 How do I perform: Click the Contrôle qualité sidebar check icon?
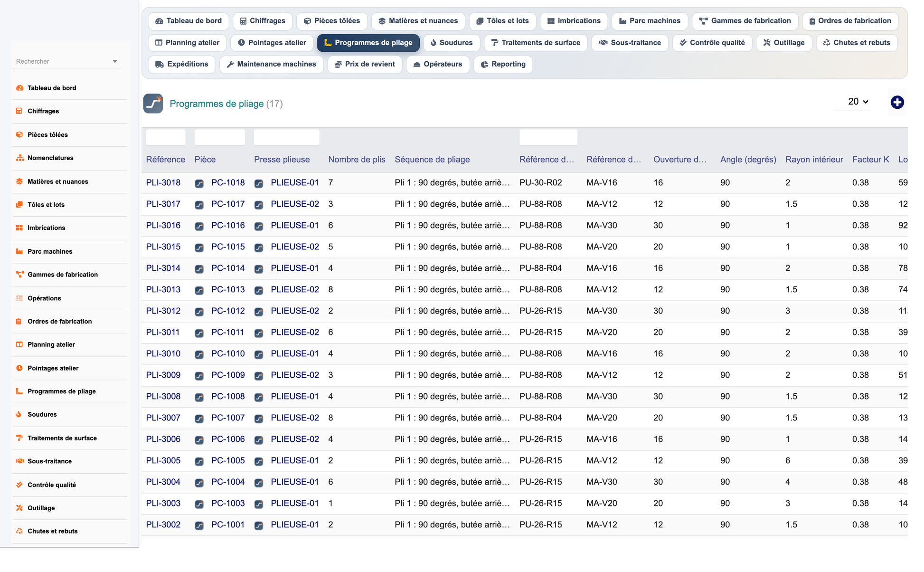[x=19, y=485]
